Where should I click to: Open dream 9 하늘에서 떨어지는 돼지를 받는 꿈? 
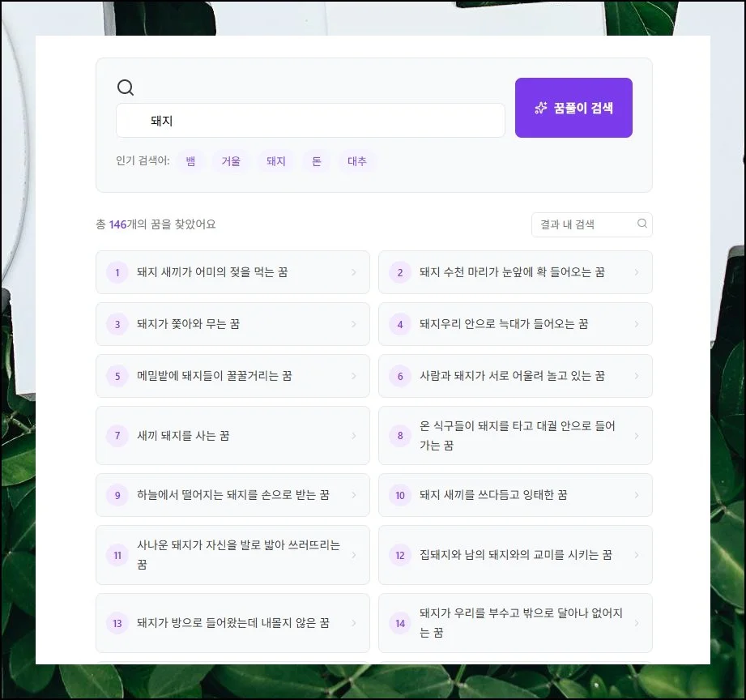pos(232,495)
